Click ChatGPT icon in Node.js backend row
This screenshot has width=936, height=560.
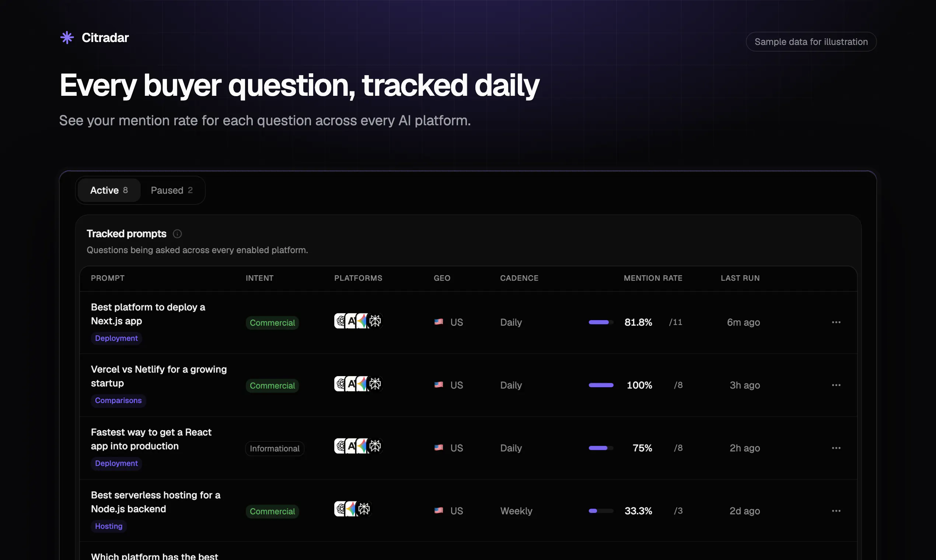pyautogui.click(x=340, y=509)
